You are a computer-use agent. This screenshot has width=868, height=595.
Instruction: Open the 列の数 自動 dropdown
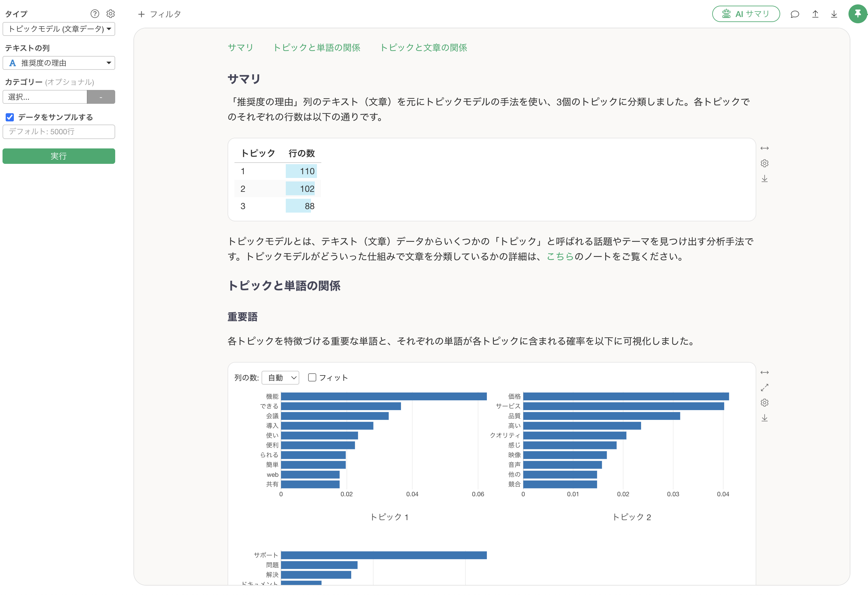(280, 377)
